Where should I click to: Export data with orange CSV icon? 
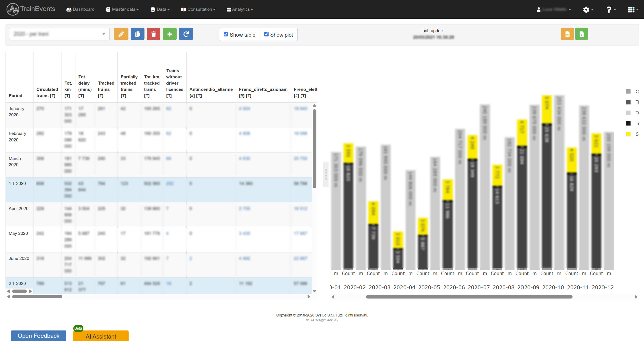(x=567, y=34)
